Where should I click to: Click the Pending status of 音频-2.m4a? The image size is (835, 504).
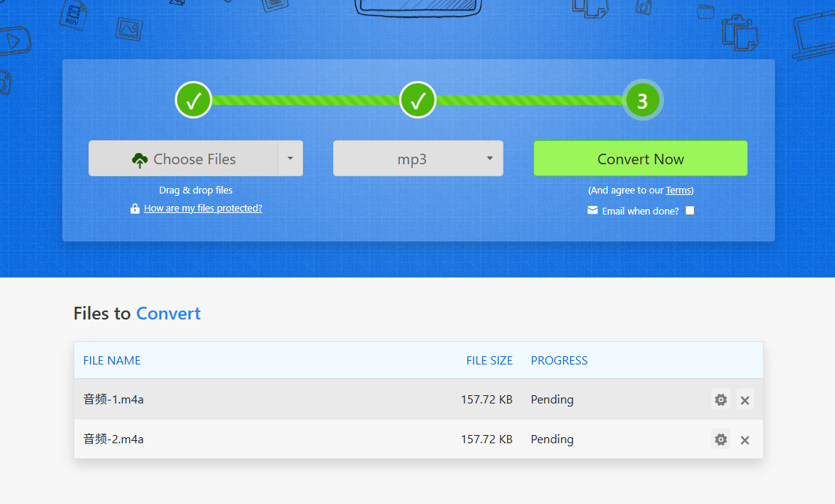coord(552,439)
